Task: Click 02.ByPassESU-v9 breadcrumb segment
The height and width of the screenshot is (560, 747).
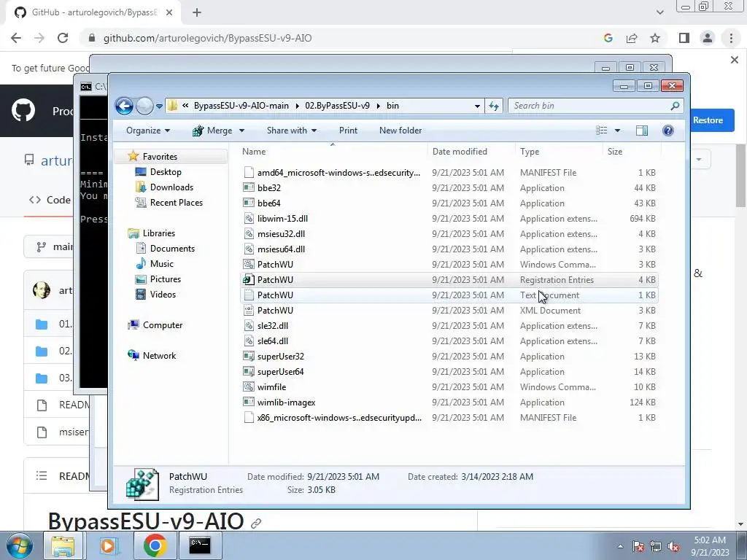Action: click(337, 106)
